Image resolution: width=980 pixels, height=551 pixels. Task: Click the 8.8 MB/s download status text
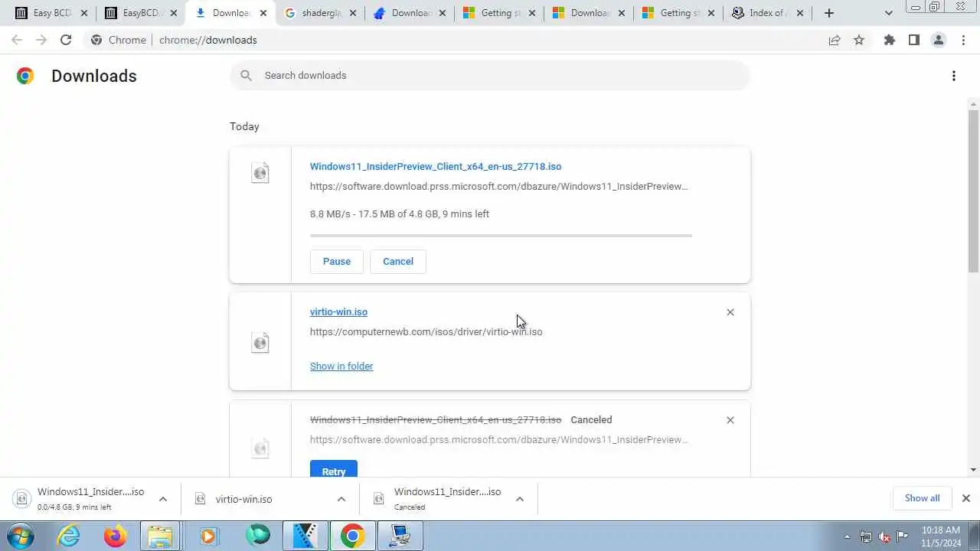click(400, 214)
